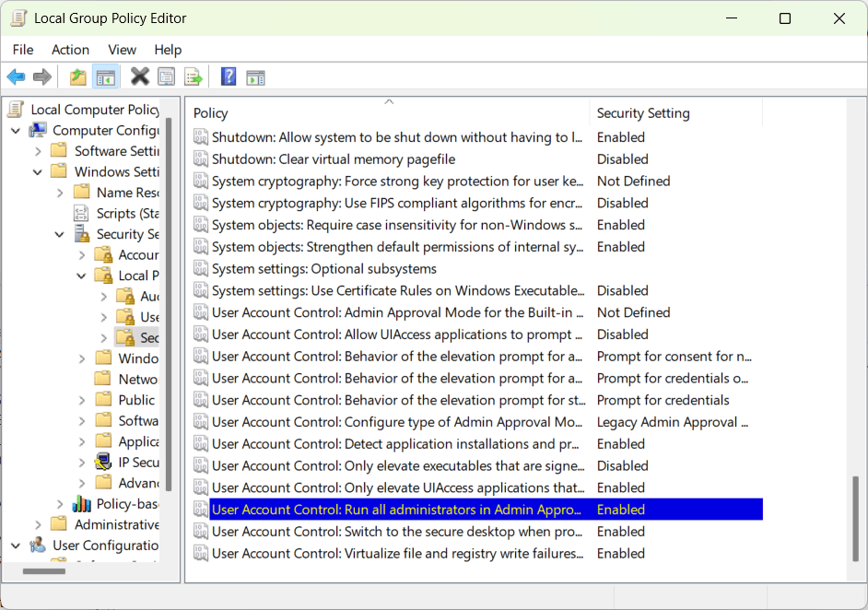Expand the Name Resolution Policy node

coord(60,193)
